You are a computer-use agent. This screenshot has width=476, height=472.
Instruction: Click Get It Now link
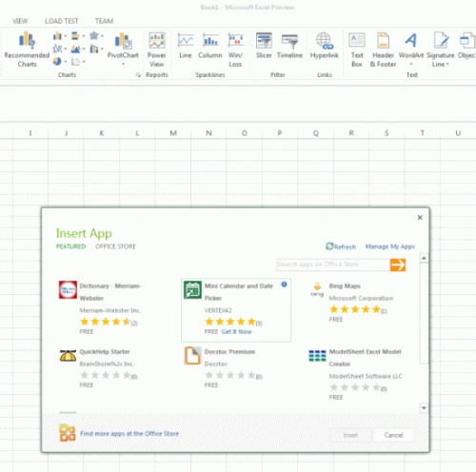click(236, 332)
